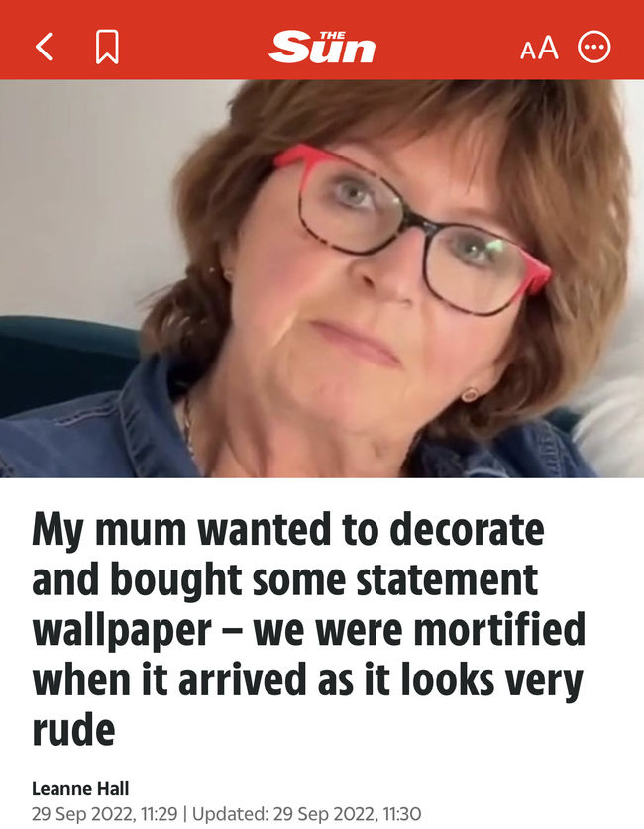Tap the word THE above the Sun logo

333,35
